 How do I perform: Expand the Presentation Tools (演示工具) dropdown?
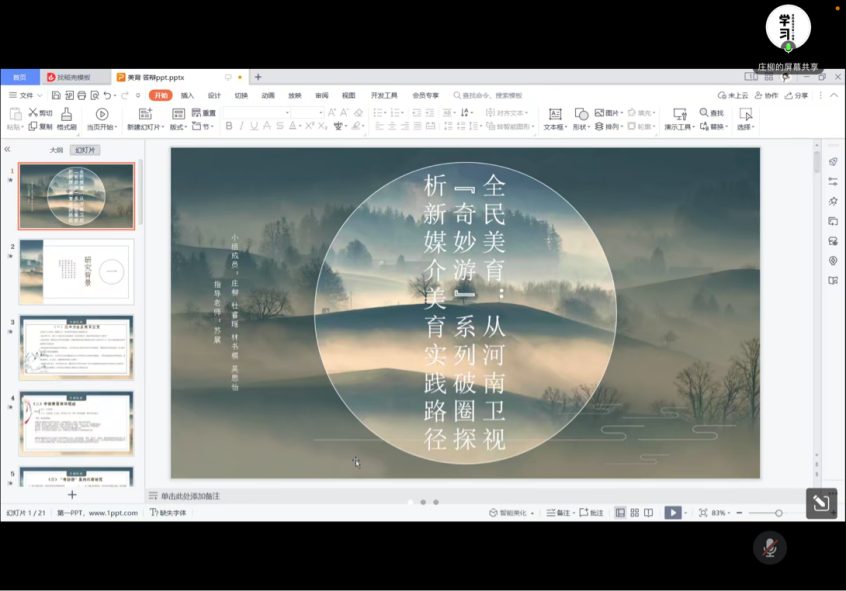[x=679, y=127]
